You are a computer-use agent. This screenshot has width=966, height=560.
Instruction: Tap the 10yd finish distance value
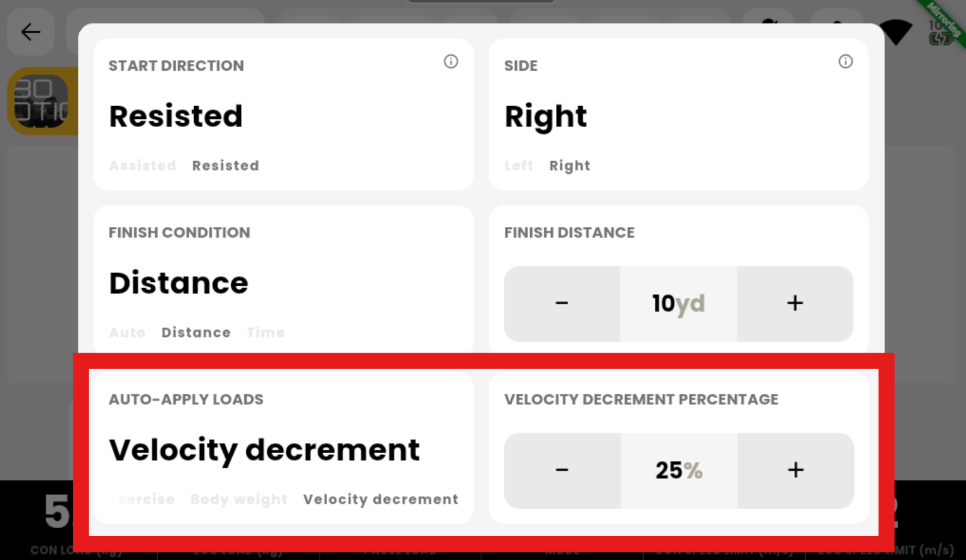coord(678,303)
